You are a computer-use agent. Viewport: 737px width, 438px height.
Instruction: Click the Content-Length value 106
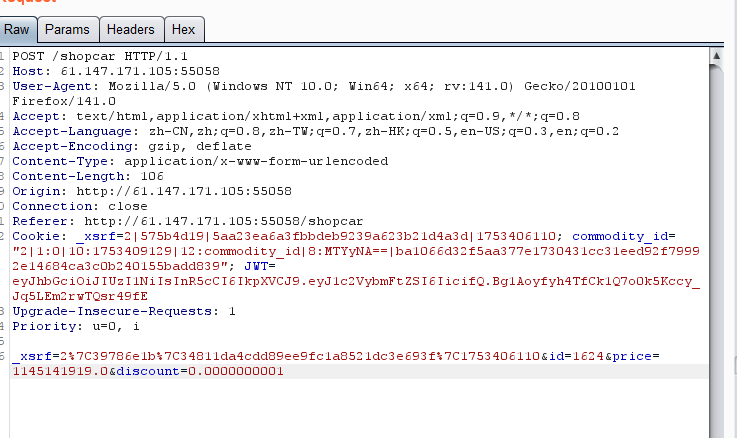(x=152, y=176)
